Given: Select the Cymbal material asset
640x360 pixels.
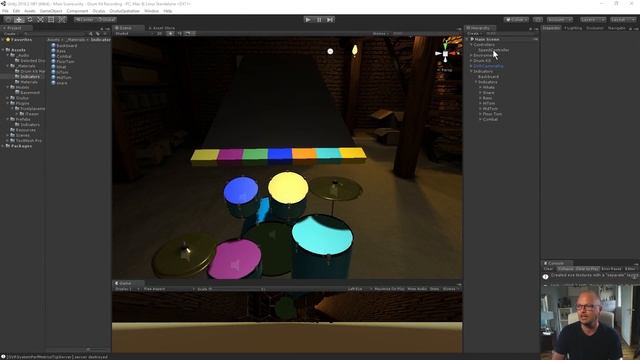Looking at the screenshot, I should coord(61,56).
